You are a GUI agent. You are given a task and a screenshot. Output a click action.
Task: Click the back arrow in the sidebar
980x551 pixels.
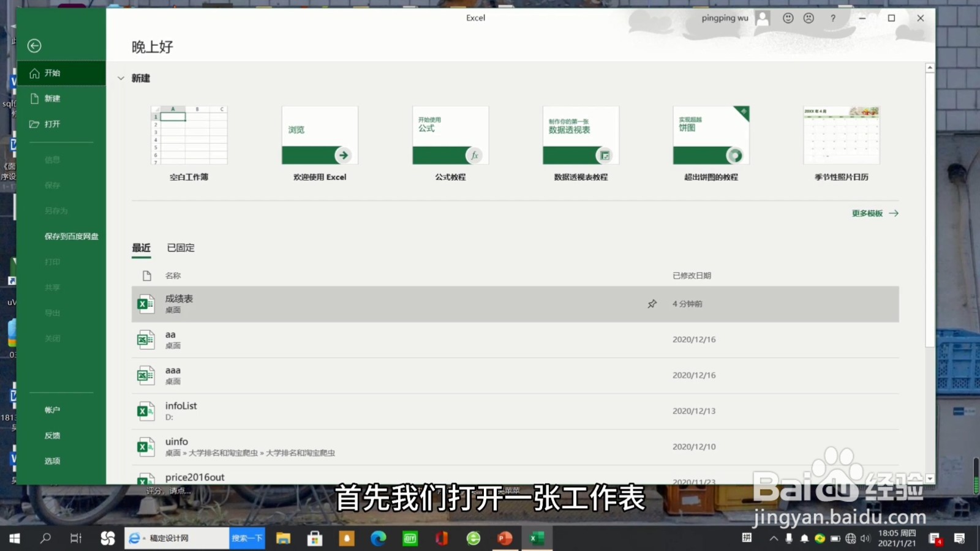point(34,46)
